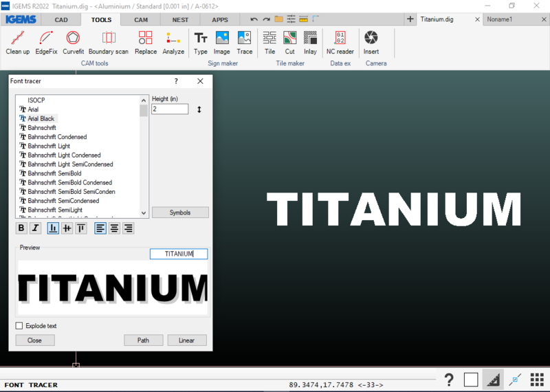550x392 pixels.
Task: Click the Linear button
Action: coord(186,340)
